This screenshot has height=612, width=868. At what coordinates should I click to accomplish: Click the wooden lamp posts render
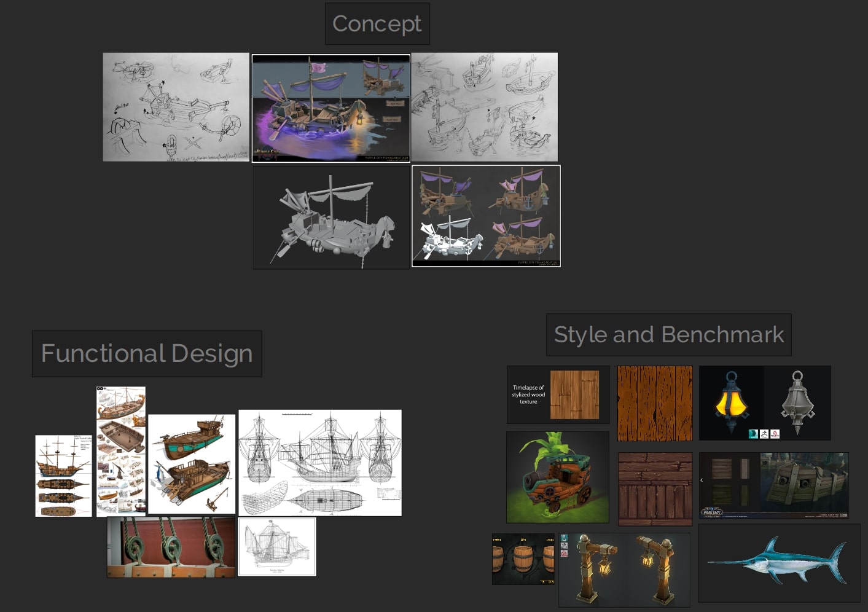pos(624,570)
